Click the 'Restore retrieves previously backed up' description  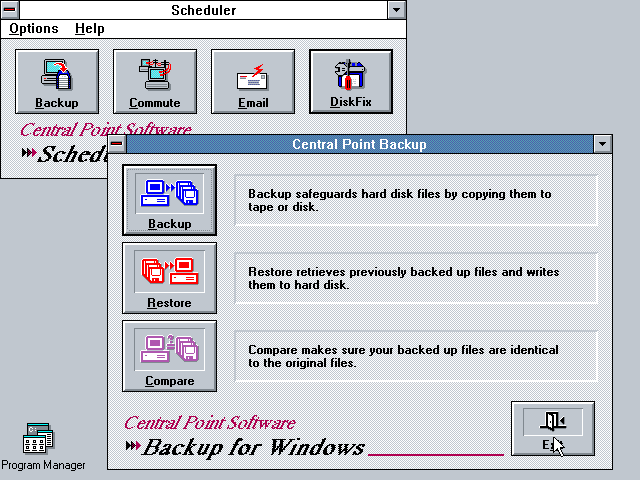click(404, 278)
